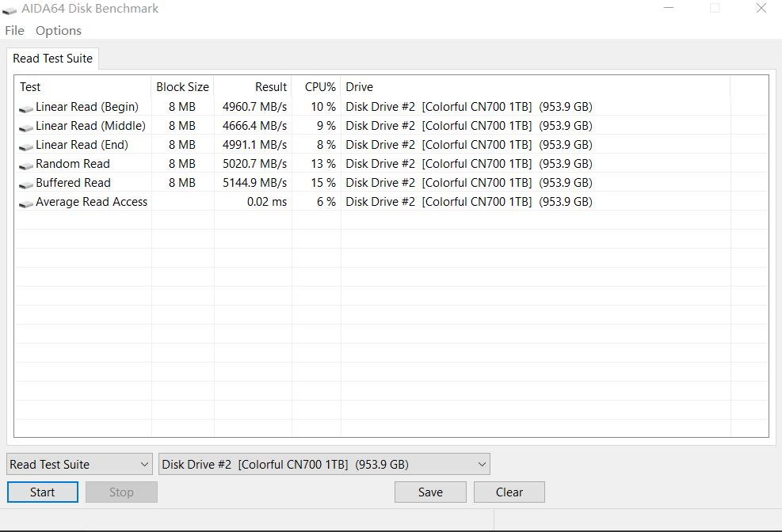Click the disk icon beside Linear Read (Begin)

click(25, 106)
